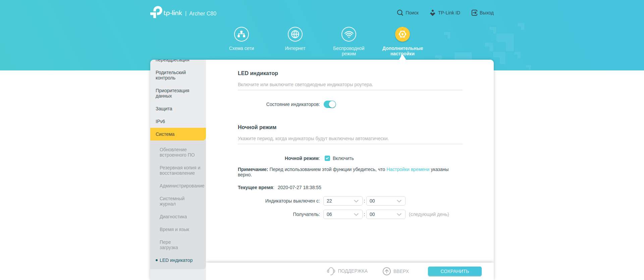644x280 pixels.
Task: Uncheck the Ночной режим Включить checkbox
Action: [327, 158]
